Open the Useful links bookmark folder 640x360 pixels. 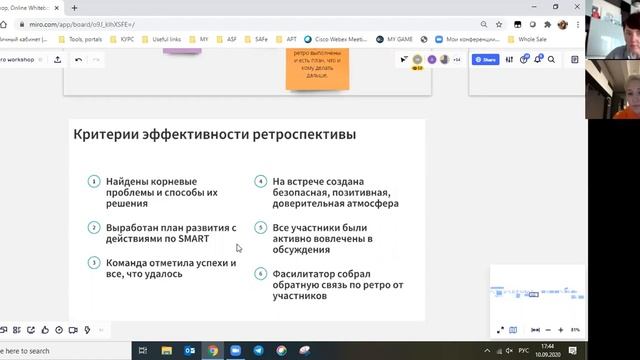pyautogui.click(x=162, y=39)
